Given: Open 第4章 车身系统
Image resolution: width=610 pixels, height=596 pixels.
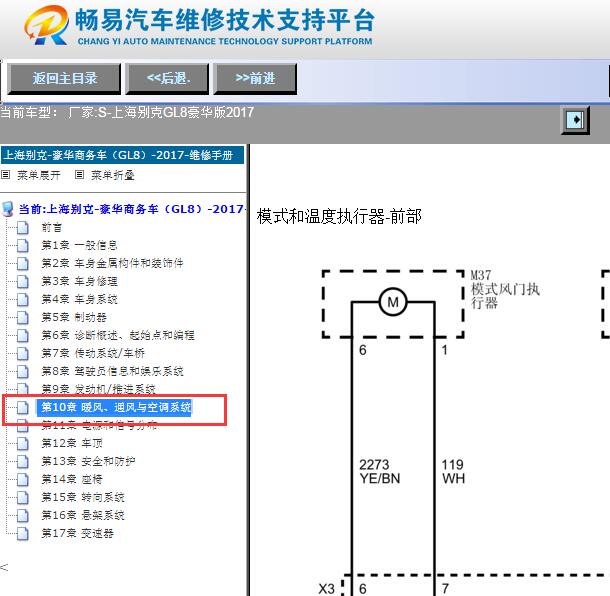Looking at the screenshot, I should tap(79, 299).
